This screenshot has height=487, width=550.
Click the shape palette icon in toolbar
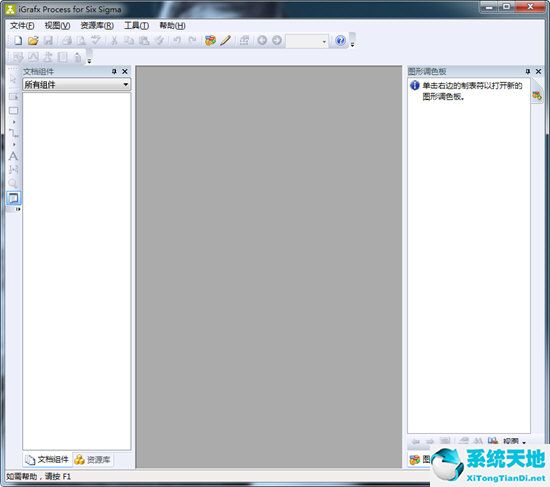coord(210,40)
